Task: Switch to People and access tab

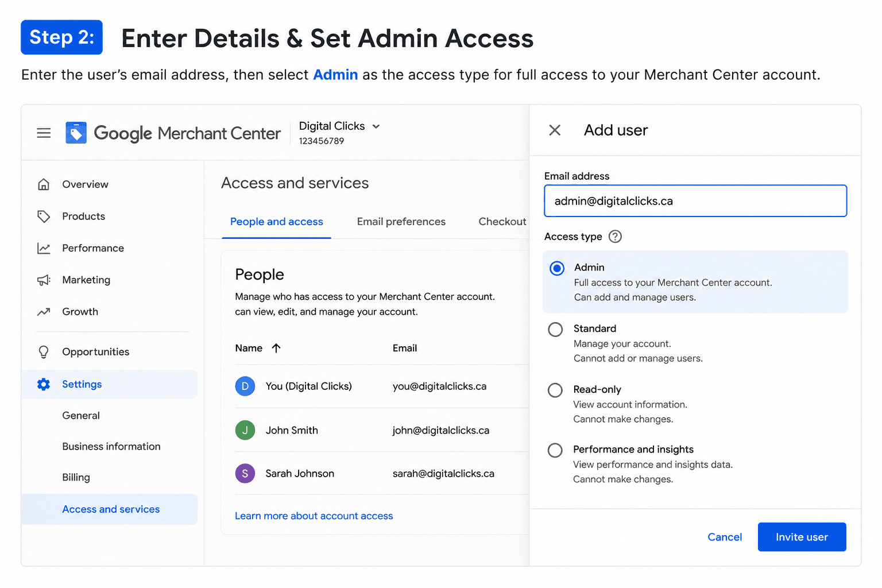Action: 276,222
